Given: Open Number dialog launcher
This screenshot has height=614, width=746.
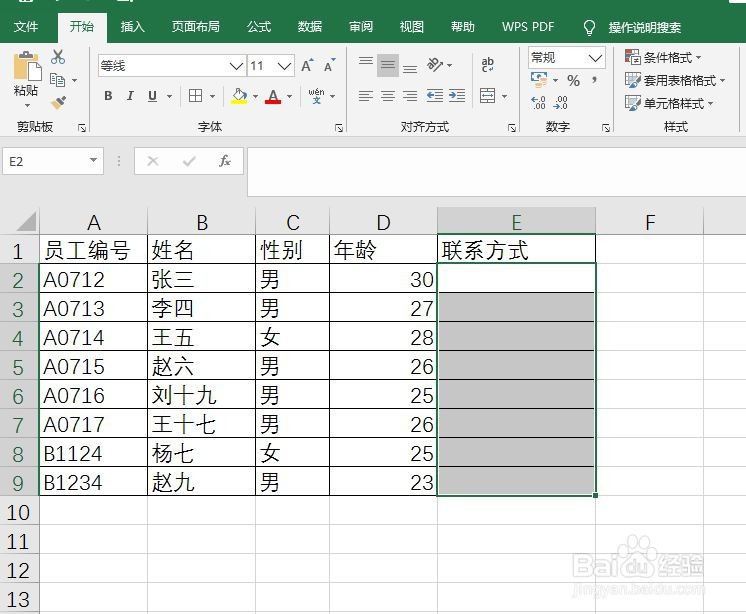Looking at the screenshot, I should [606, 127].
